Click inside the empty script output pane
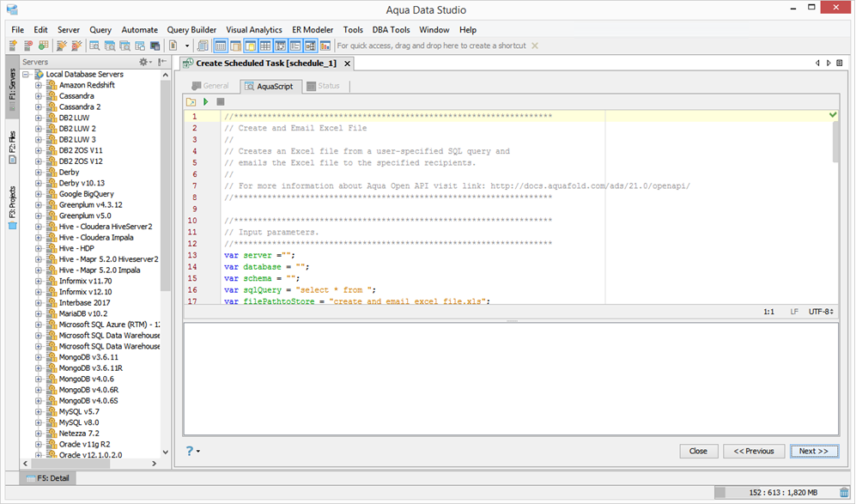This screenshot has width=856, height=504. tap(511, 379)
